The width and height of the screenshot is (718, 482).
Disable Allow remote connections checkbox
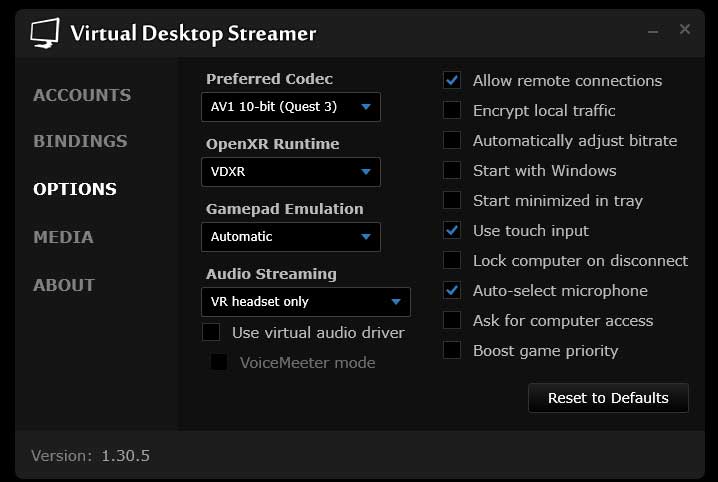pos(453,80)
